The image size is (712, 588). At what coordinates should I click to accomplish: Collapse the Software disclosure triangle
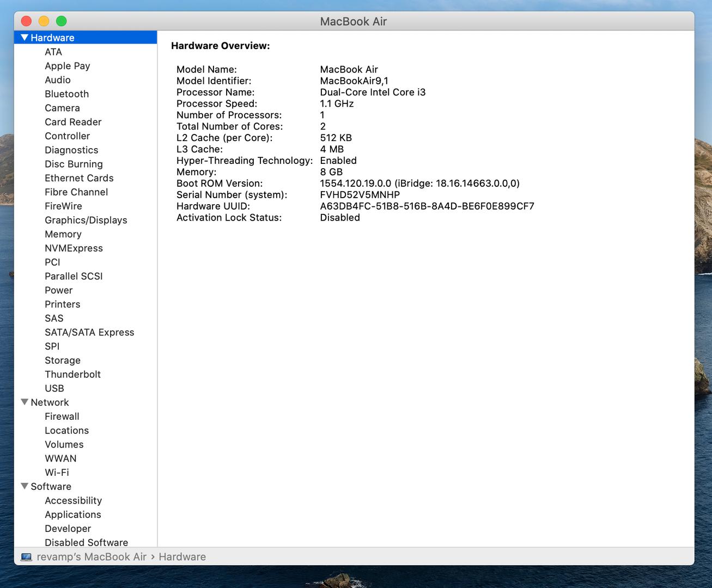(25, 486)
